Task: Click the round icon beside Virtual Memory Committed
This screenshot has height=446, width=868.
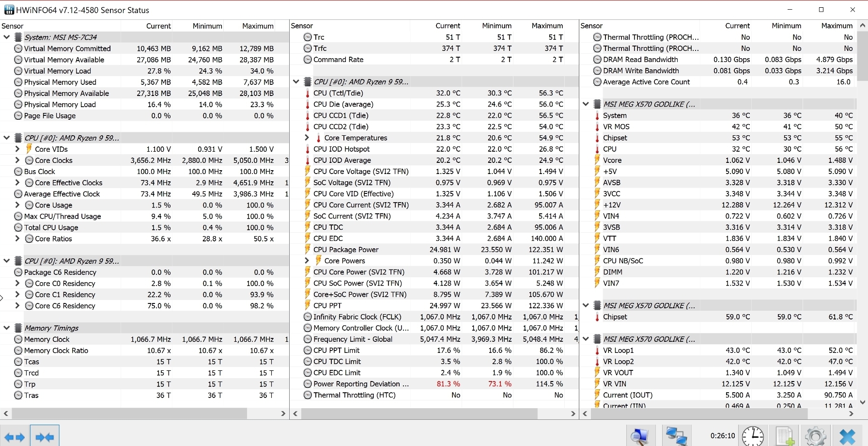Action: point(18,48)
